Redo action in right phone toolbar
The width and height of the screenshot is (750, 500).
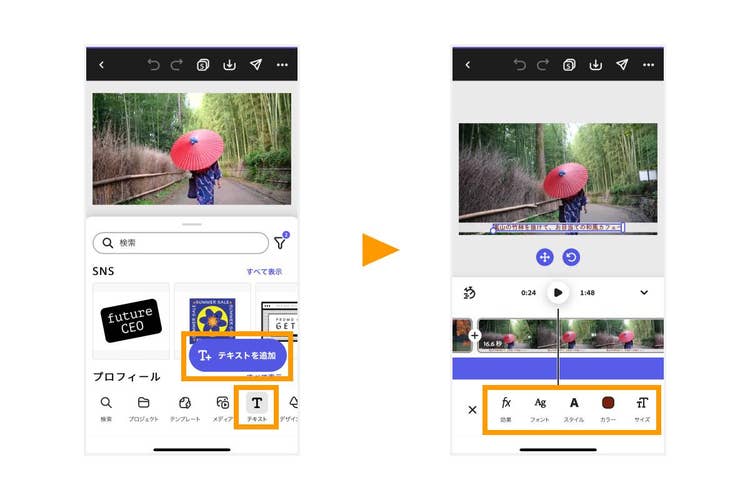[543, 65]
